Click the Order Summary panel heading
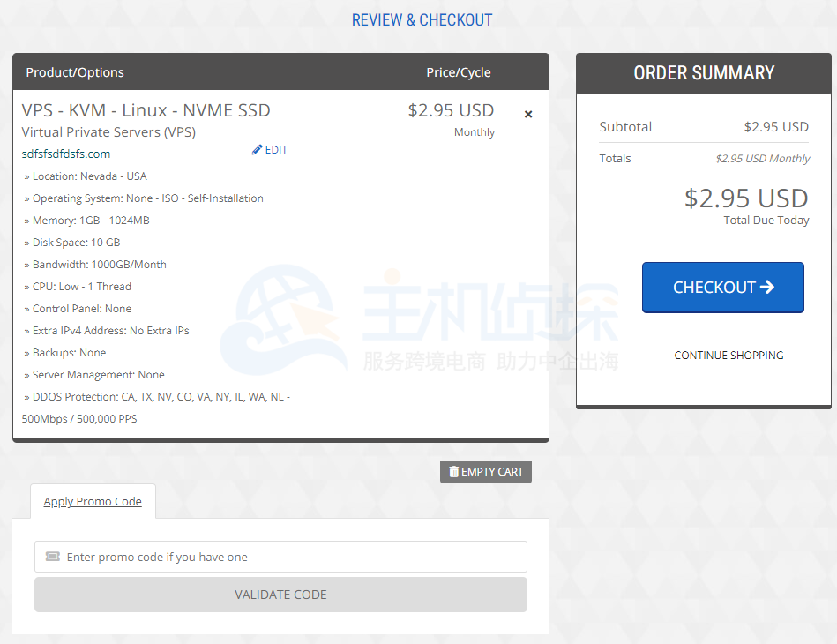The height and width of the screenshot is (644, 837). click(704, 73)
